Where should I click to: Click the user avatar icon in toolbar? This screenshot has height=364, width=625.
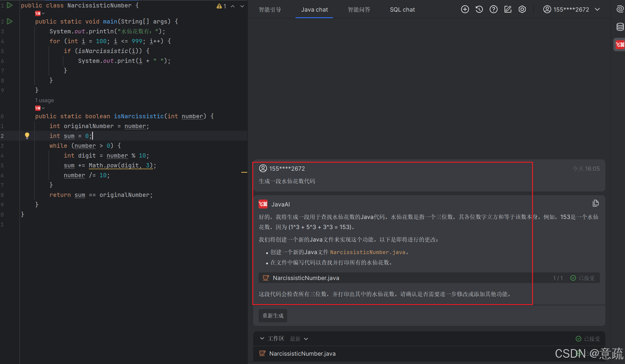(x=547, y=10)
